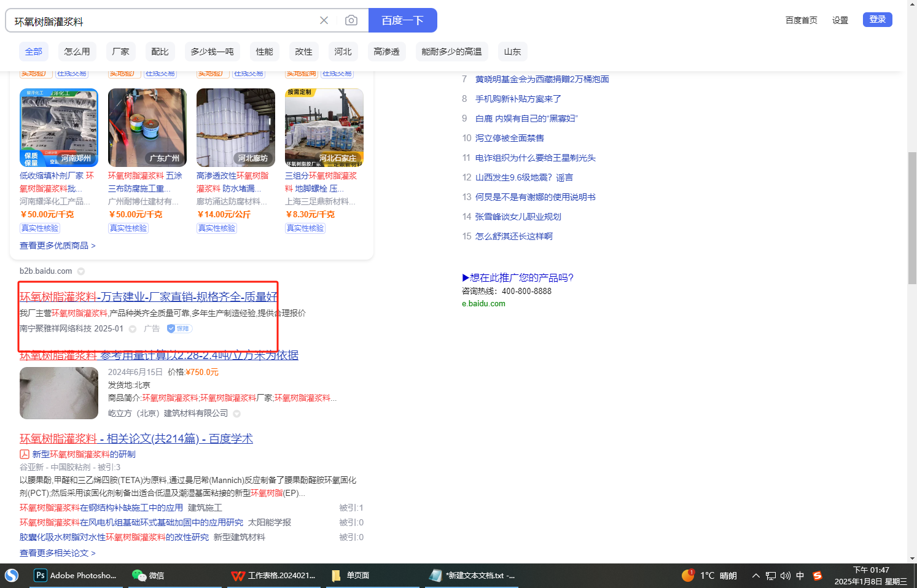Open the paper 在钢结构补缺施工中的应用
This screenshot has height=588, width=917.
tap(101, 508)
